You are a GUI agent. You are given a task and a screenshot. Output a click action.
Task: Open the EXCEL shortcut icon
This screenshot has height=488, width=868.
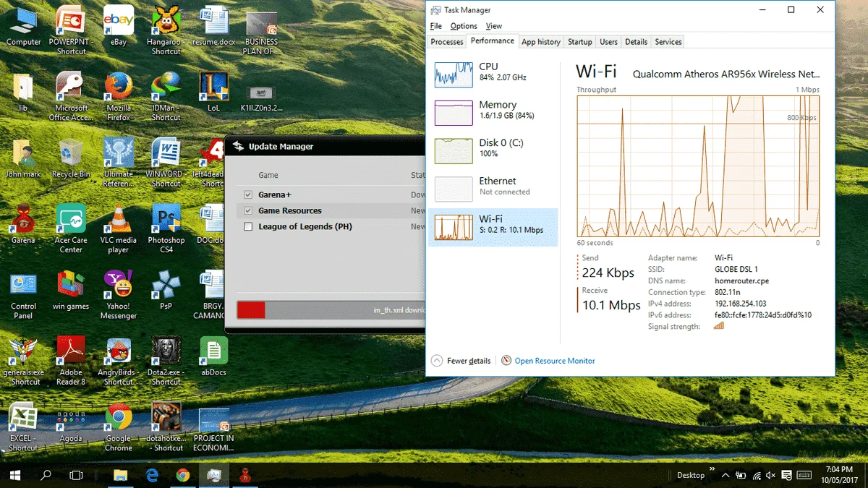pyautogui.click(x=23, y=427)
